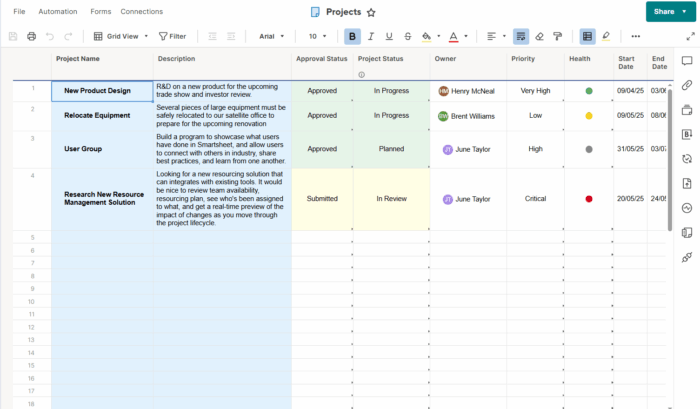Select row number 5 header

(32, 238)
